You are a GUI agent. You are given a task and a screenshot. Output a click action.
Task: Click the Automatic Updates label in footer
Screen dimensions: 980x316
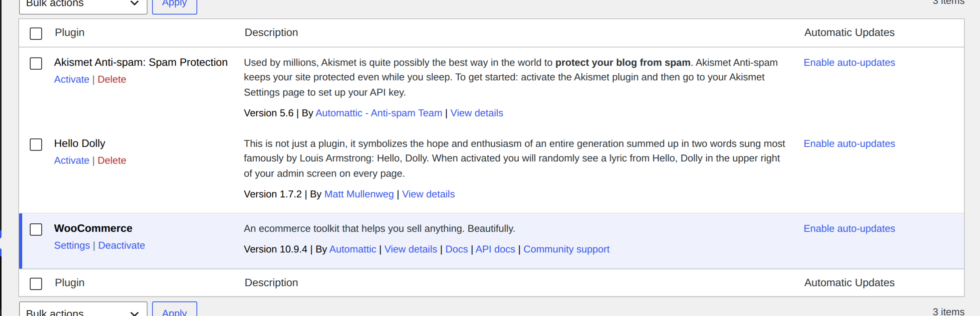[x=849, y=283]
